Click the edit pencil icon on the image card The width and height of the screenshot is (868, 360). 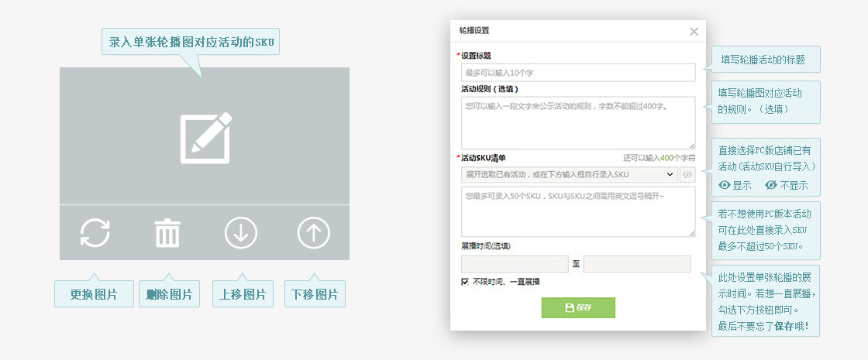[x=206, y=138]
